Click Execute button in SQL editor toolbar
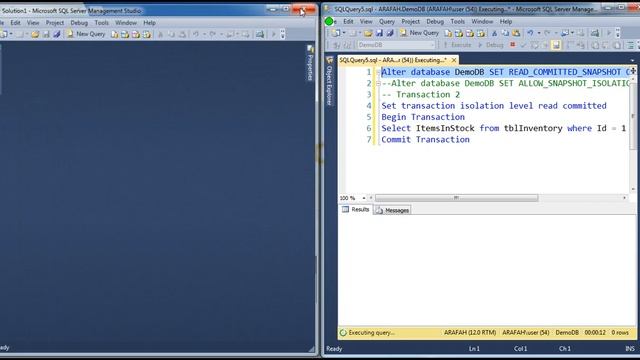 pos(457,45)
